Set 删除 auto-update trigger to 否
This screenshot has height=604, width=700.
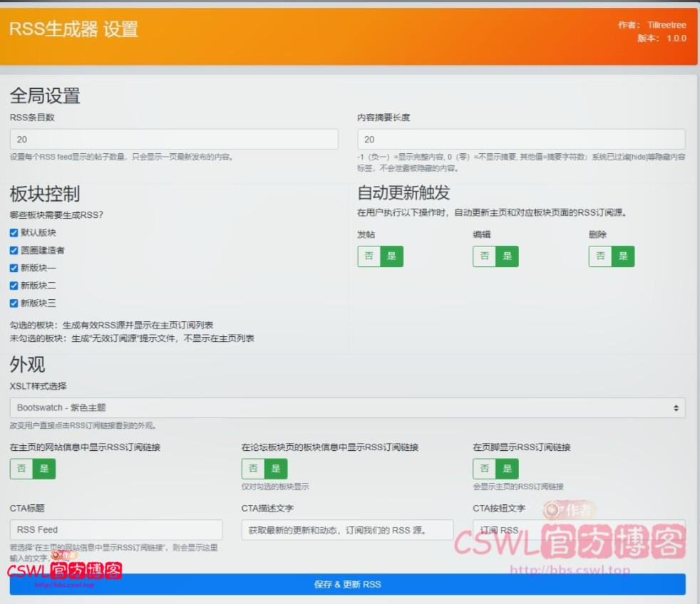[599, 256]
